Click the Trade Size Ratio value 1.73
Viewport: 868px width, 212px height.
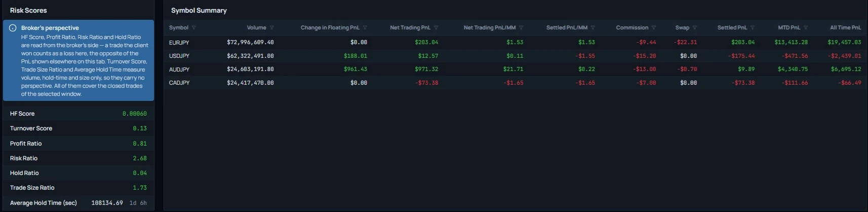[x=140, y=188]
